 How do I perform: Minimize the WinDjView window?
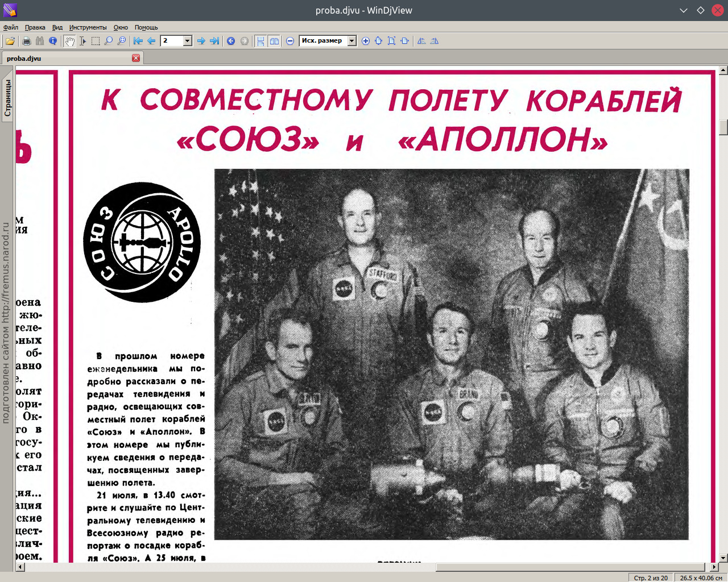(x=684, y=10)
